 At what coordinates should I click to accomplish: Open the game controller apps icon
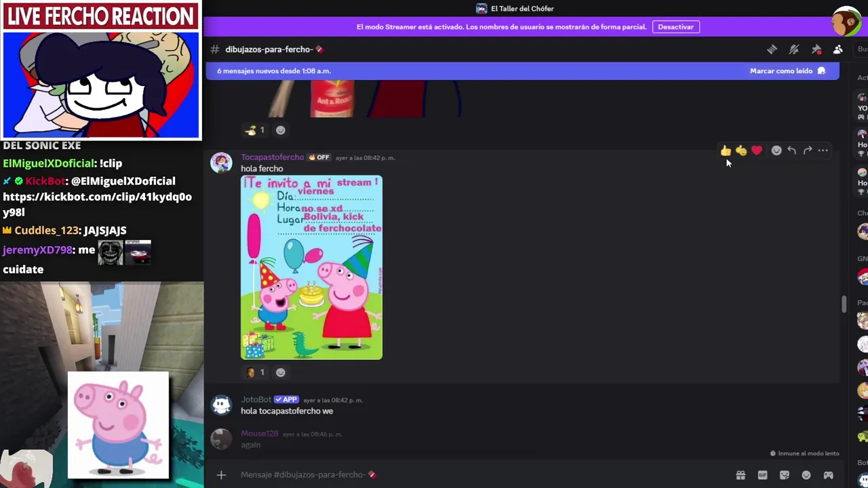point(828,475)
